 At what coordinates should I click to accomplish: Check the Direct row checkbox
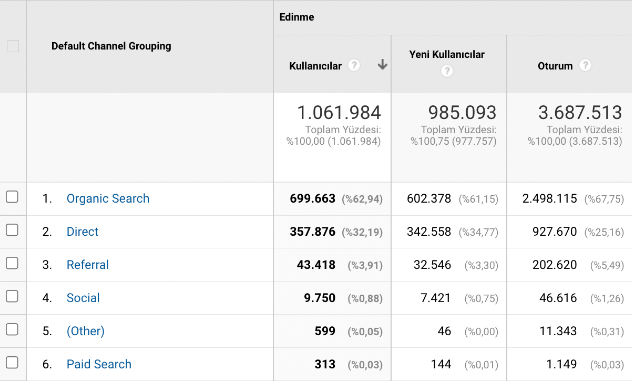[12, 230]
